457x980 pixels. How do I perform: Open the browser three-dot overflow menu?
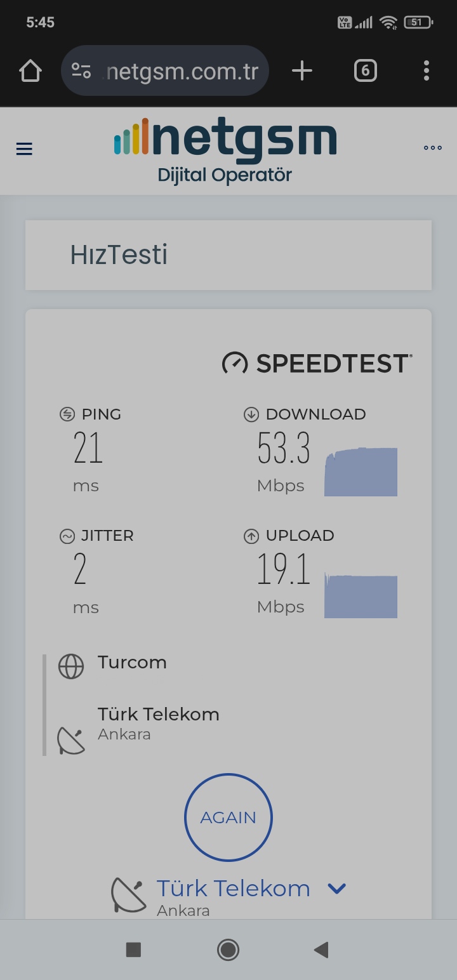click(427, 71)
